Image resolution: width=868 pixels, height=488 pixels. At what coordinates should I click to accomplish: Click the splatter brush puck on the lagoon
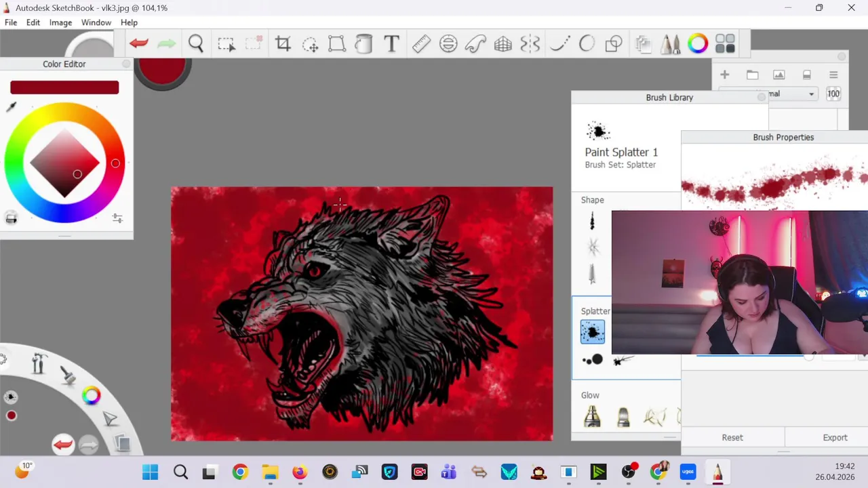click(x=11, y=397)
